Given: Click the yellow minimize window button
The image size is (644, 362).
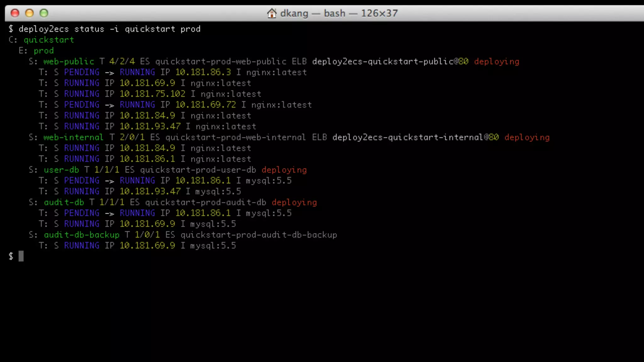Looking at the screenshot, I should (29, 13).
